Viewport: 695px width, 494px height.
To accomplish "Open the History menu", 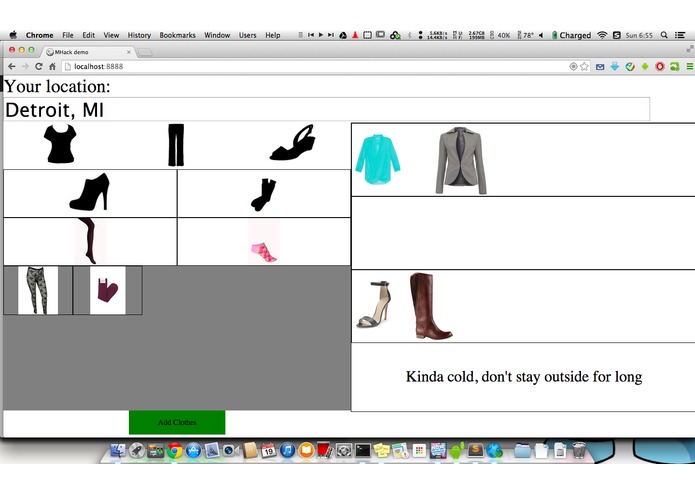I will point(139,35).
